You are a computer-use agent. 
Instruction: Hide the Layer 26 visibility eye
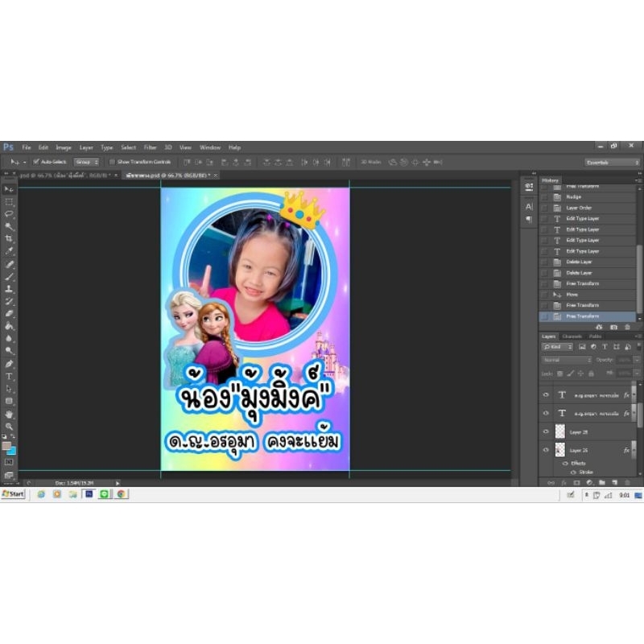click(546, 450)
